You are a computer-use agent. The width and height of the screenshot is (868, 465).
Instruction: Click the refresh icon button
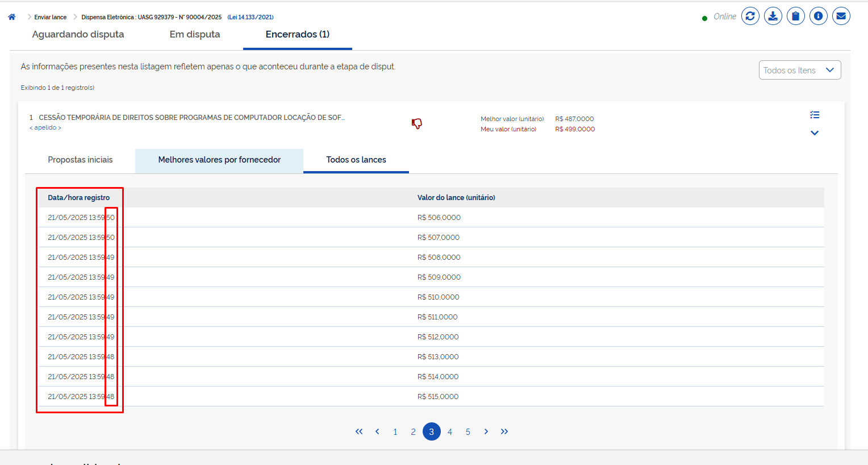(x=750, y=16)
